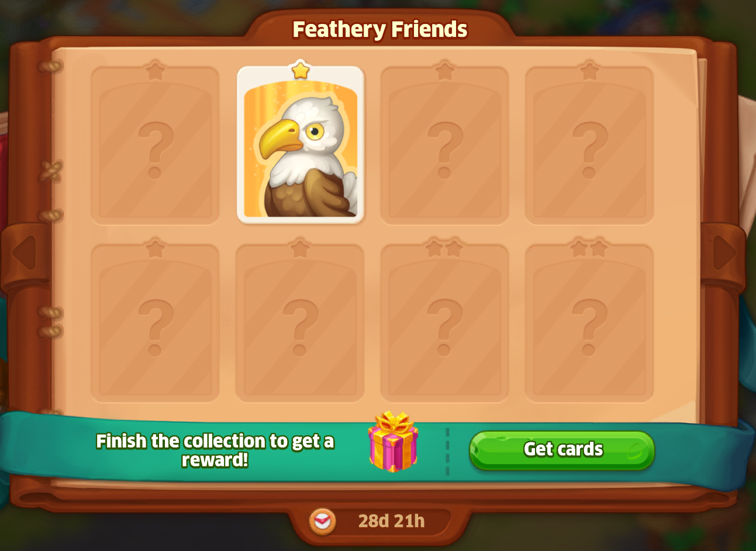The height and width of the screenshot is (551, 756).
Task: Open the third bottom-row two-star locked card
Action: tap(444, 323)
